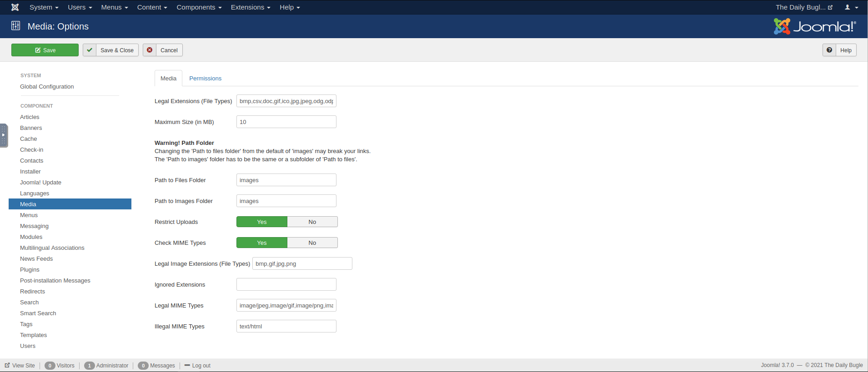Click the View Site external-link icon
The image size is (868, 372).
pos(7,365)
